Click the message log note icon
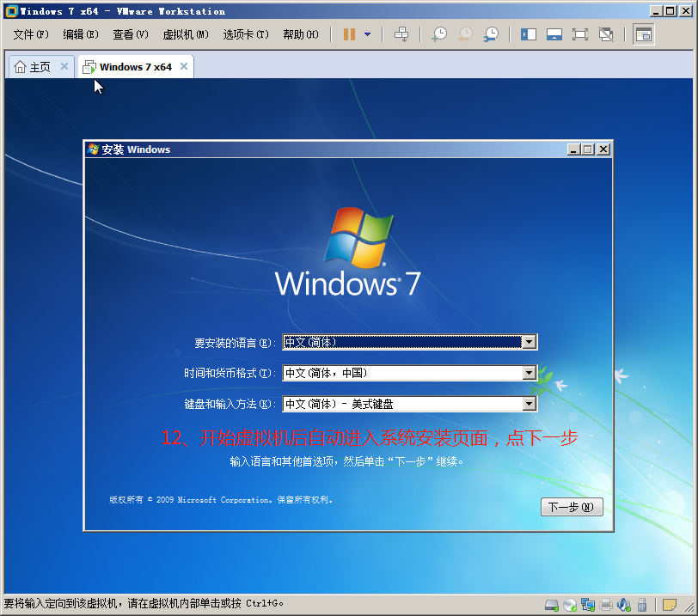This screenshot has height=616, width=698. [669, 605]
